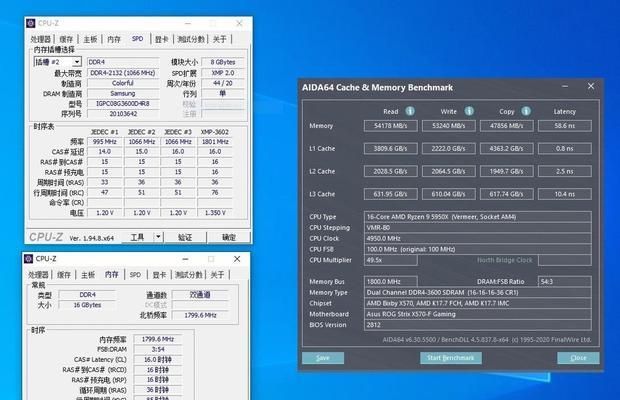
Task: Open 处理器 tab in top CPU-Z window
Action: (41, 39)
